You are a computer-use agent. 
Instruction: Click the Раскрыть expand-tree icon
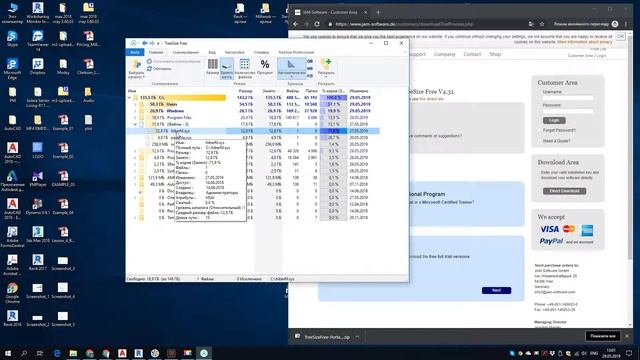(x=326, y=64)
